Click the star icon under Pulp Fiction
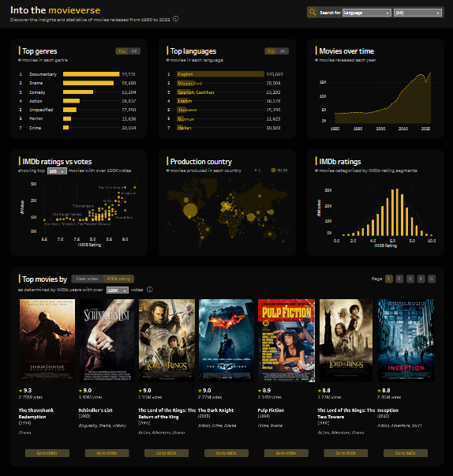The image size is (453, 476). point(260,391)
